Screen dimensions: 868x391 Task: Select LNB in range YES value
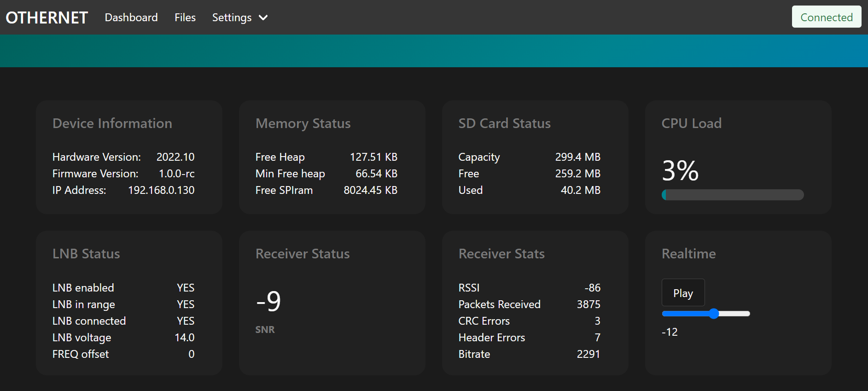pos(186,304)
